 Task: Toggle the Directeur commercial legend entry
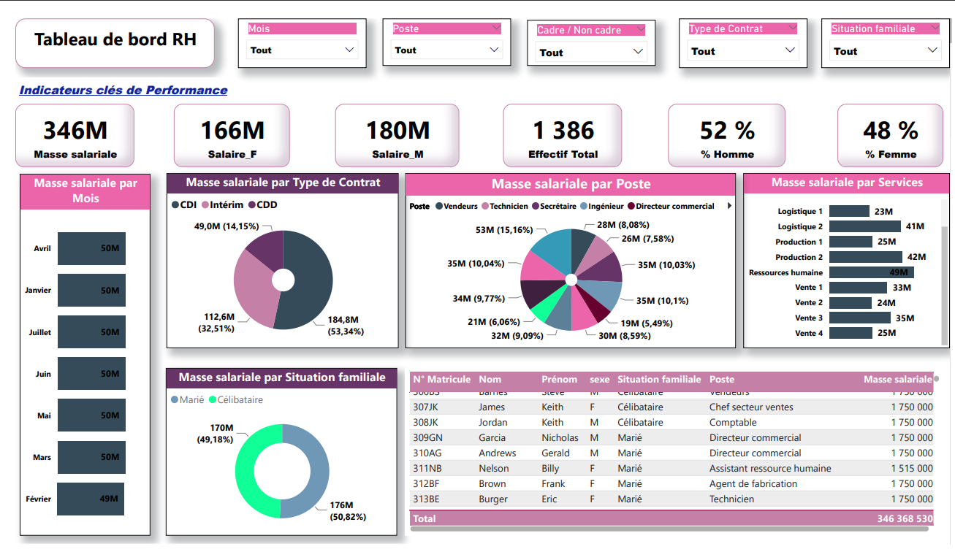point(631,206)
